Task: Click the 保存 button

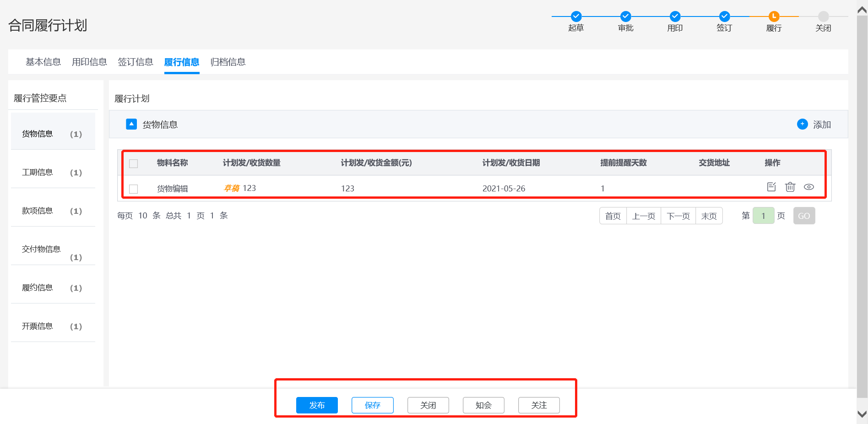Action: 372,405
